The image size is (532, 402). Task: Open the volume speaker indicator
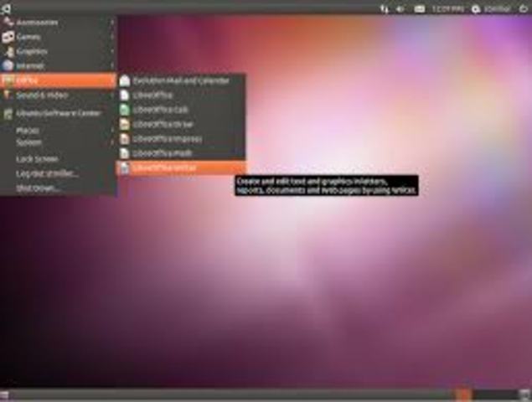[x=400, y=9]
